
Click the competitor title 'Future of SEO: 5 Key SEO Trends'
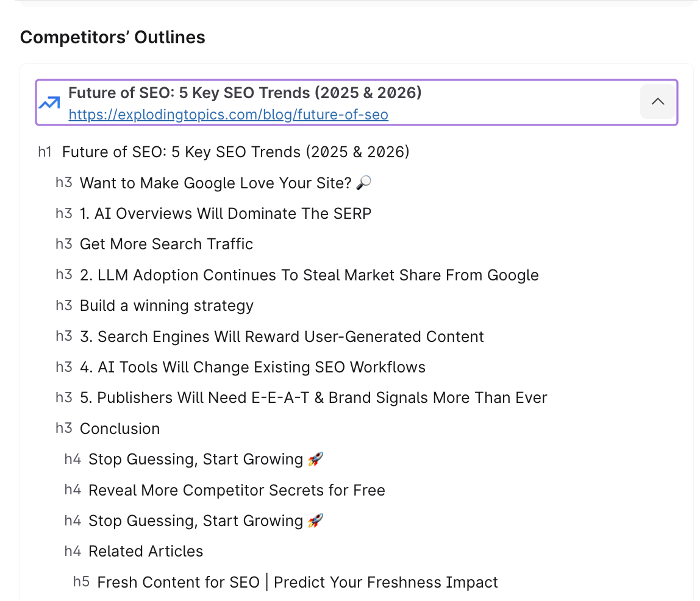click(245, 93)
